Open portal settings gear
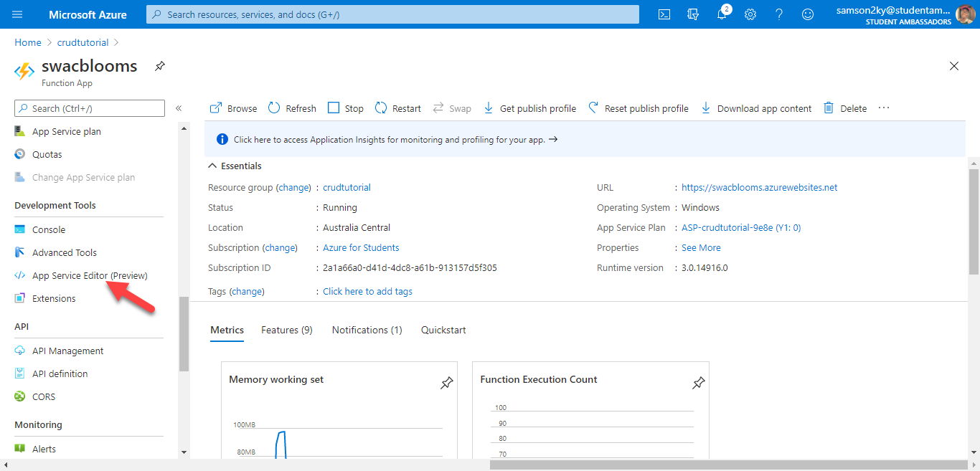980x471 pixels. (x=750, y=14)
